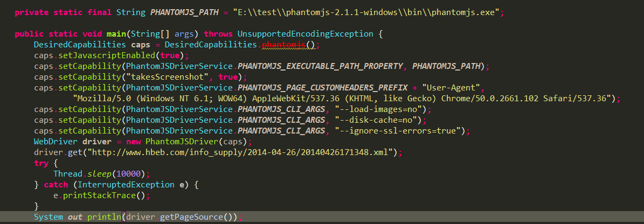The width and height of the screenshot is (644, 224).
Task: Click the new keyword before PhantomJSDriver
Action: coord(133,142)
